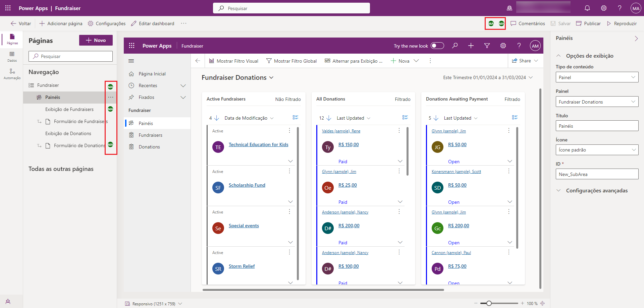Image resolution: width=644 pixels, height=308 pixels.
Task: Open view options in All Donations stream
Action: click(x=405, y=117)
